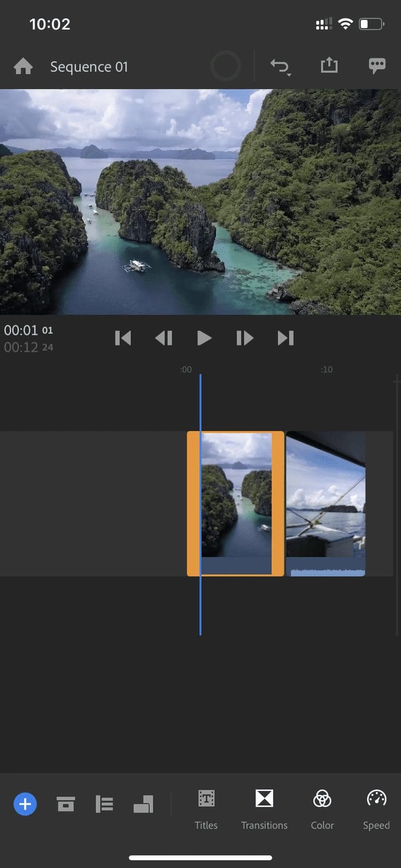
Task: Play the sequence
Action: pyautogui.click(x=205, y=338)
